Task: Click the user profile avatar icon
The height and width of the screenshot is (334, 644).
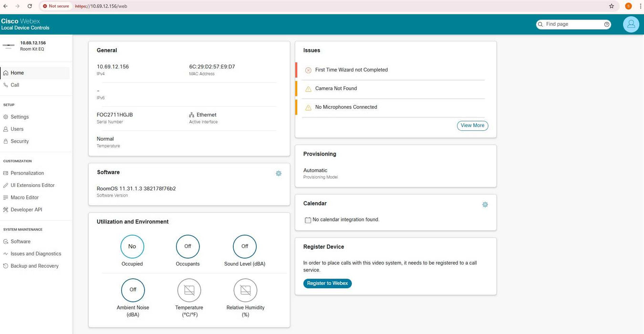Action: click(x=631, y=24)
